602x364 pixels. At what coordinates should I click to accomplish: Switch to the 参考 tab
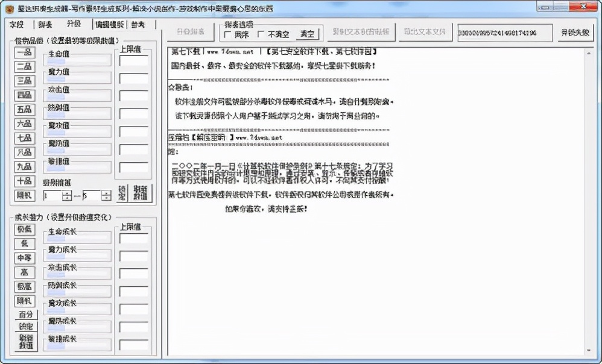(137, 25)
